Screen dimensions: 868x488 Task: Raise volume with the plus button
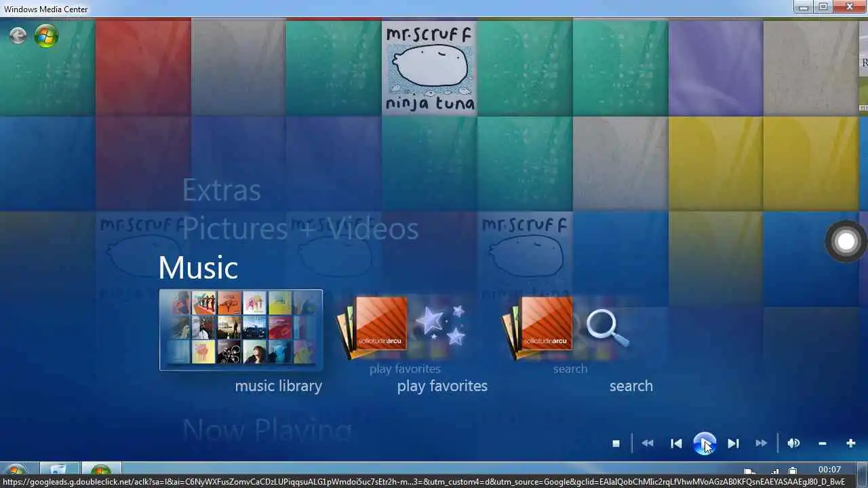point(851,443)
